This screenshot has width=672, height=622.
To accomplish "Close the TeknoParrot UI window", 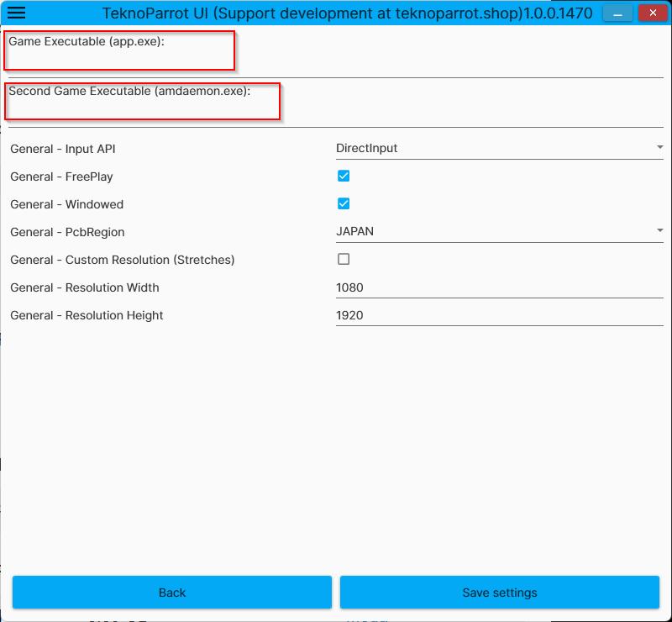I will tap(653, 13).
